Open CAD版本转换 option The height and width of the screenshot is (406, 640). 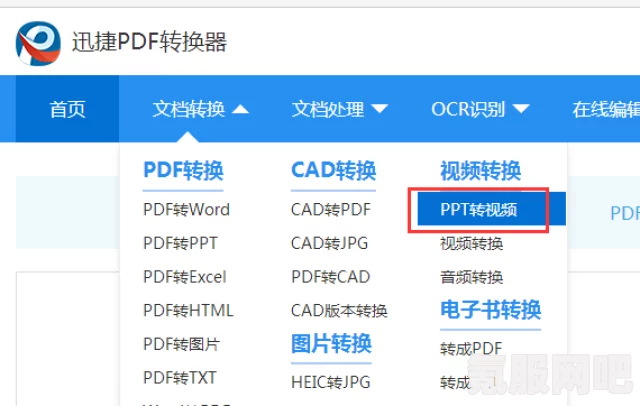click(339, 311)
